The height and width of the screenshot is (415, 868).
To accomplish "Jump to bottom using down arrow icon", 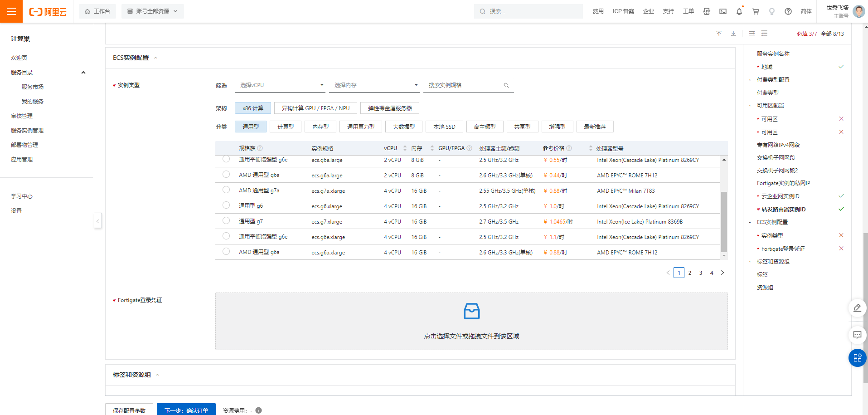I will [733, 34].
